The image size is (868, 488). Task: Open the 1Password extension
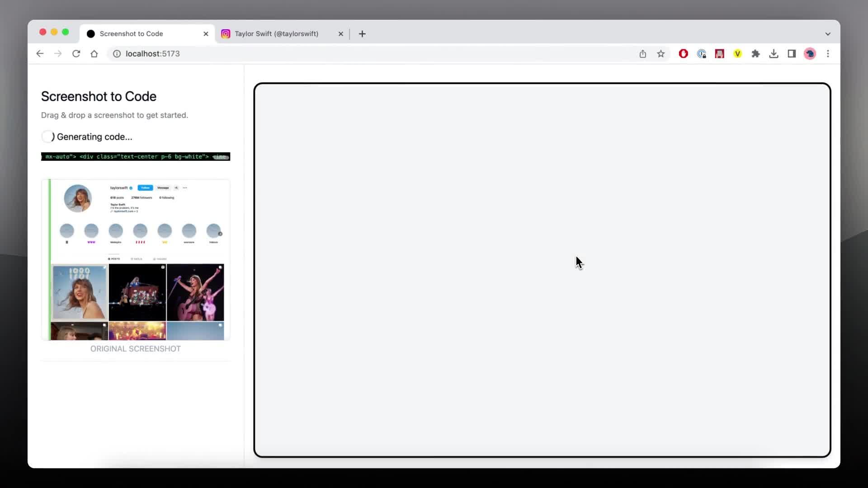coord(702,53)
